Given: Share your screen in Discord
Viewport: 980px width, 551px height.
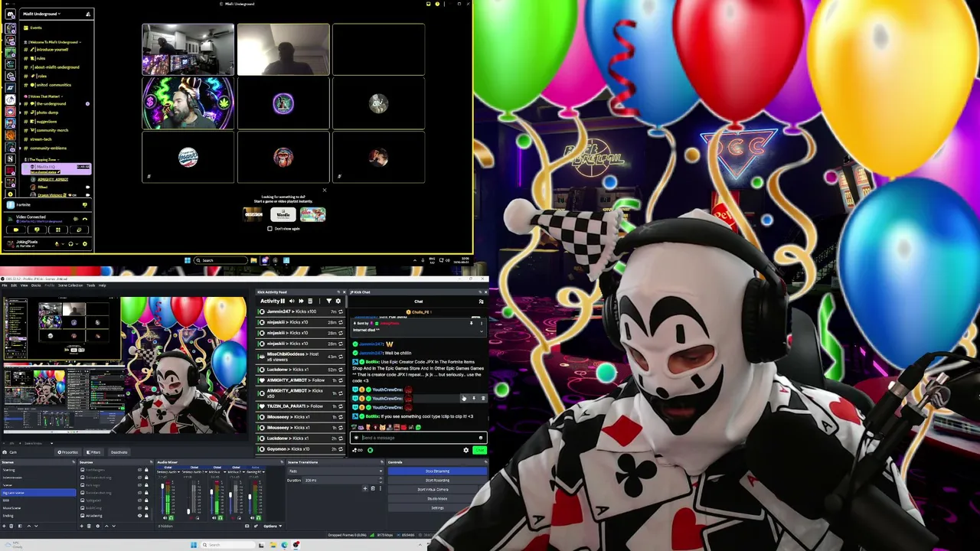Looking at the screenshot, I should click(37, 230).
